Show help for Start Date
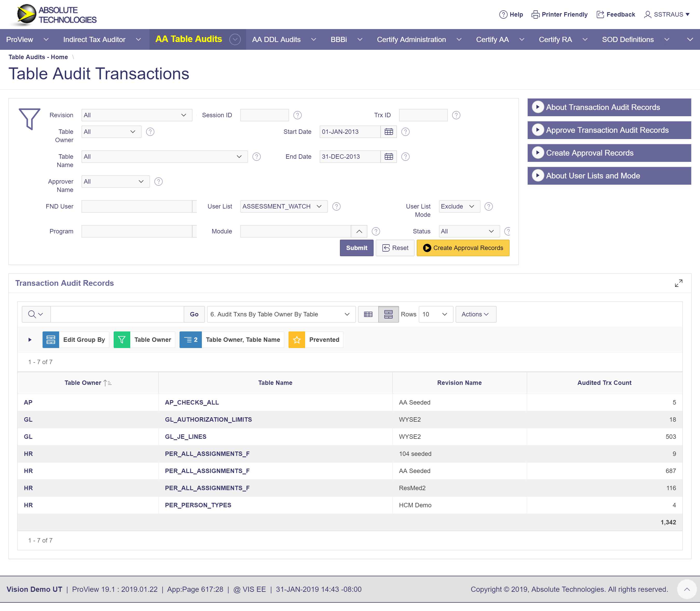The height and width of the screenshot is (611, 700). (x=405, y=131)
